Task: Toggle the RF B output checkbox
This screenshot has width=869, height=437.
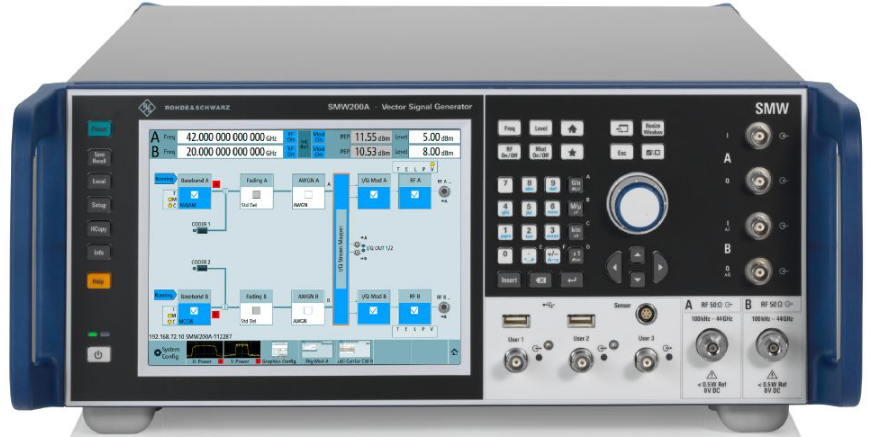Action: 413,313
